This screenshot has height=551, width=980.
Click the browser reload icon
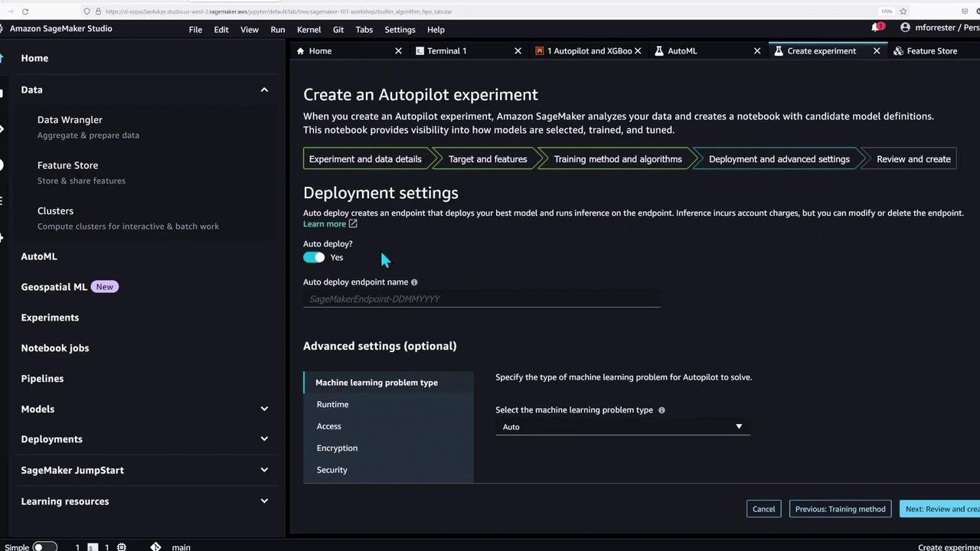25,11
